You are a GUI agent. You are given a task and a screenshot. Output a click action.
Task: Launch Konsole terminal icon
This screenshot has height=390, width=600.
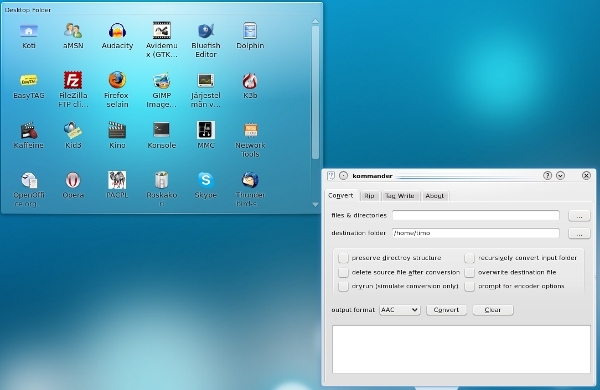[161, 130]
